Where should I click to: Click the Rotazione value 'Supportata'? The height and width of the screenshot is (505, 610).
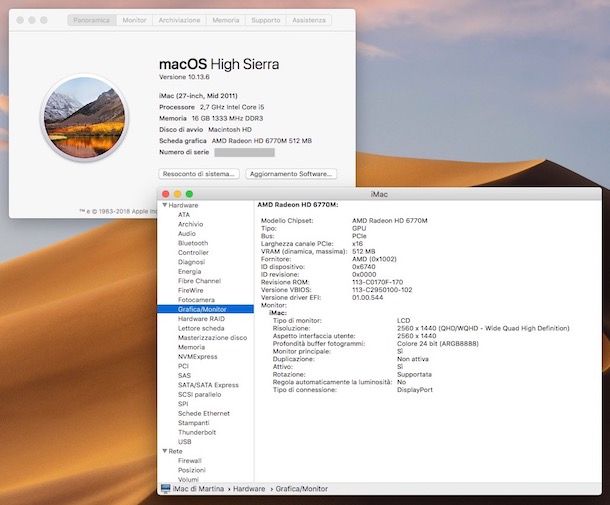click(x=414, y=374)
